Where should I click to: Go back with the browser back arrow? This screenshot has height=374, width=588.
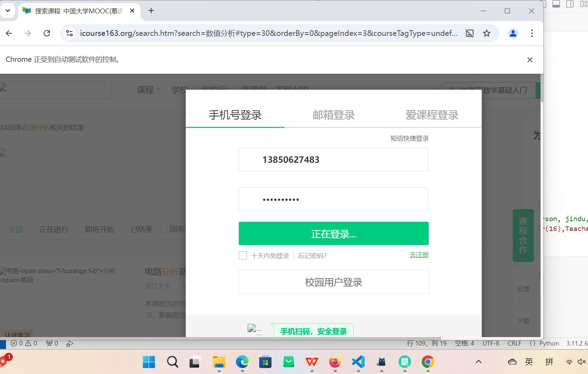tap(9, 33)
